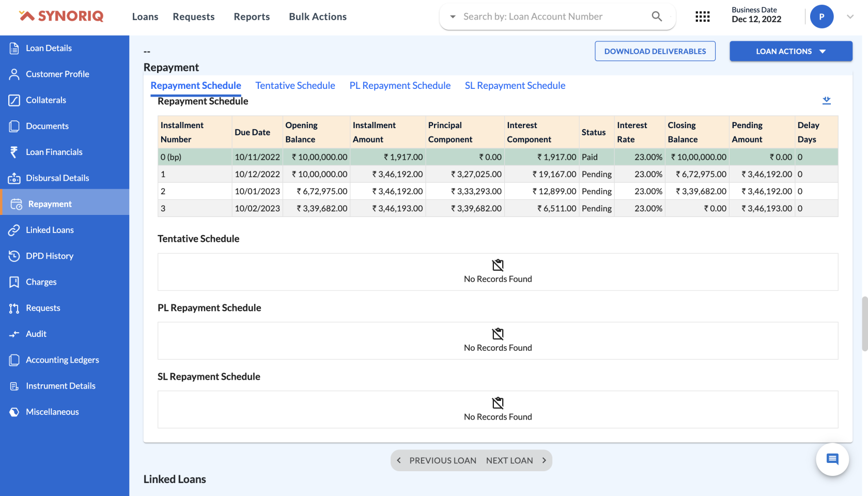Switch to the PL Repayment Schedule tab
The width and height of the screenshot is (868, 496).
[x=400, y=86]
